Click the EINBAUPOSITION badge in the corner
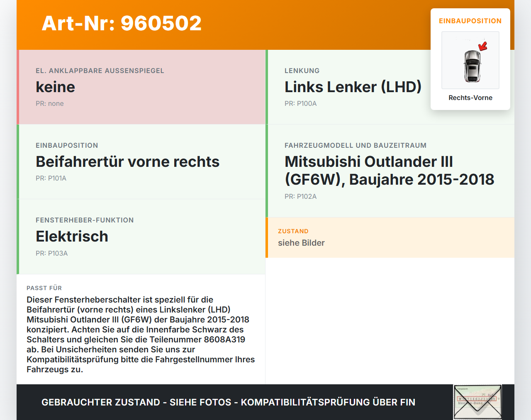The width and height of the screenshot is (531, 420). point(470,21)
